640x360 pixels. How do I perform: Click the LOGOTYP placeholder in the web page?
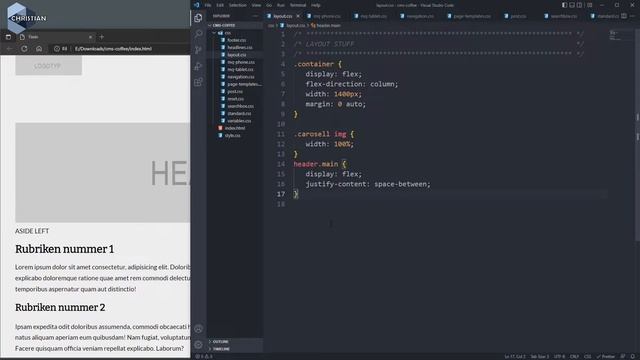tap(48, 66)
